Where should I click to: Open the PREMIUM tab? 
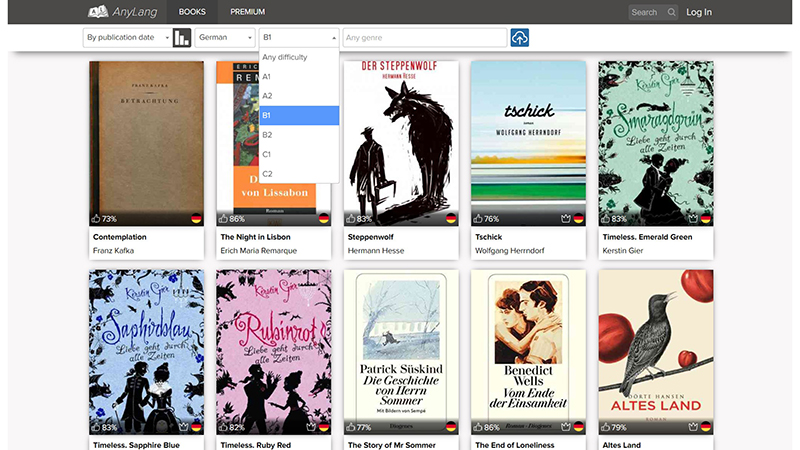pos(247,12)
